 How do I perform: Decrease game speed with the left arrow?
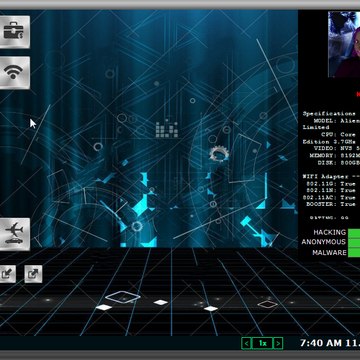click(246, 343)
